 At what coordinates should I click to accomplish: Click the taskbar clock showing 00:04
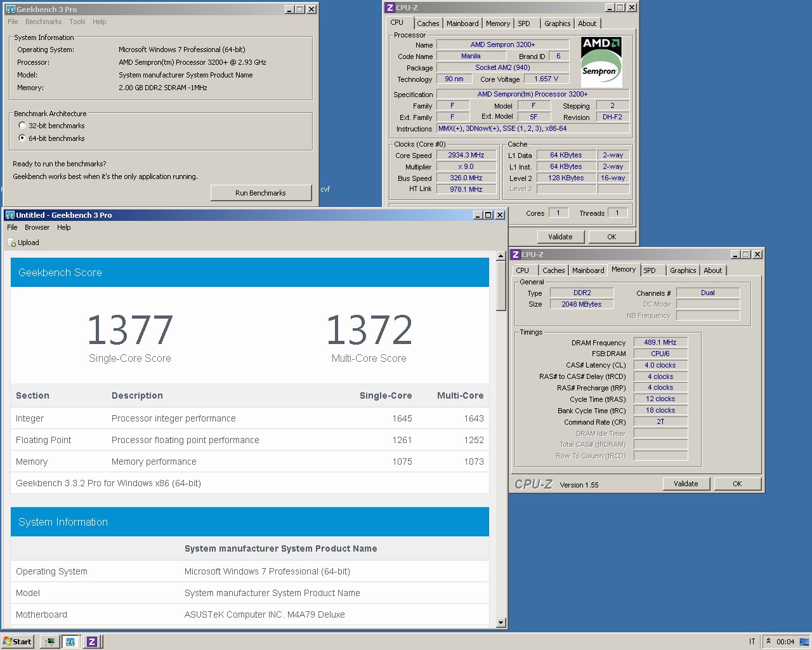785,642
